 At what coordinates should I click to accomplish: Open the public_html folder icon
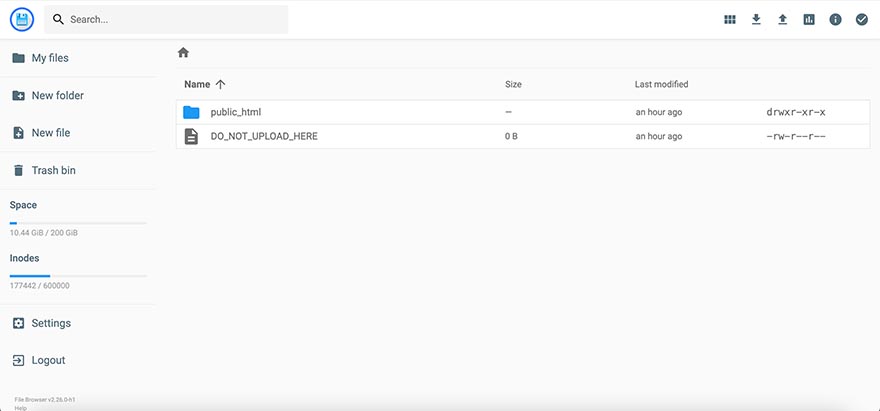click(x=191, y=112)
